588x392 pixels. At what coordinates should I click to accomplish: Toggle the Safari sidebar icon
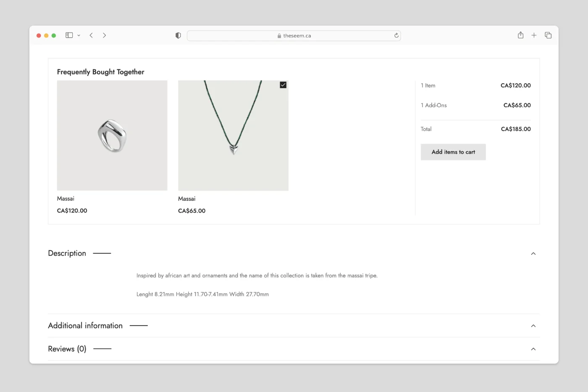click(69, 35)
